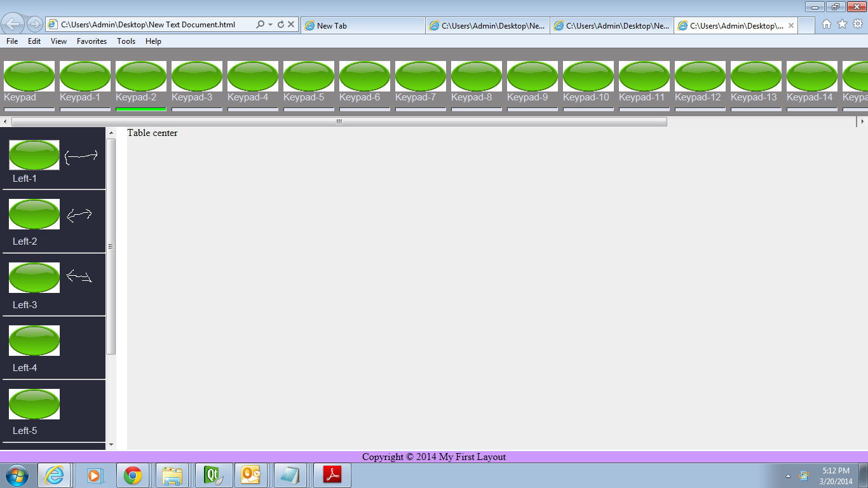
Task: Click the Keypad-9 green oval
Action: click(532, 76)
